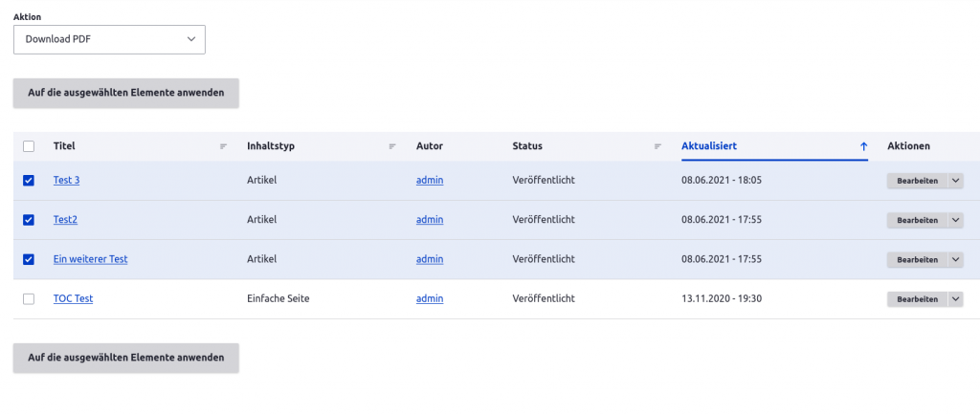Uncheck the checkbox for Test 3
The image size is (980, 415).
coord(29,181)
